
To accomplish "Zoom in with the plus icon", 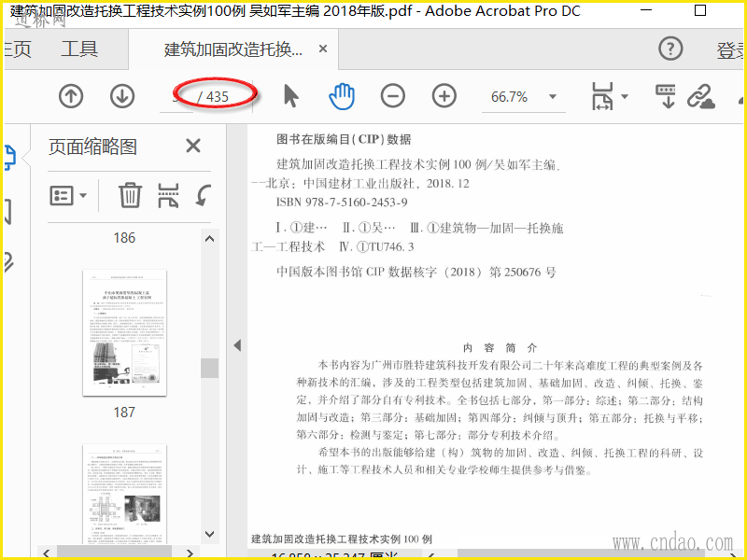I will tap(444, 96).
